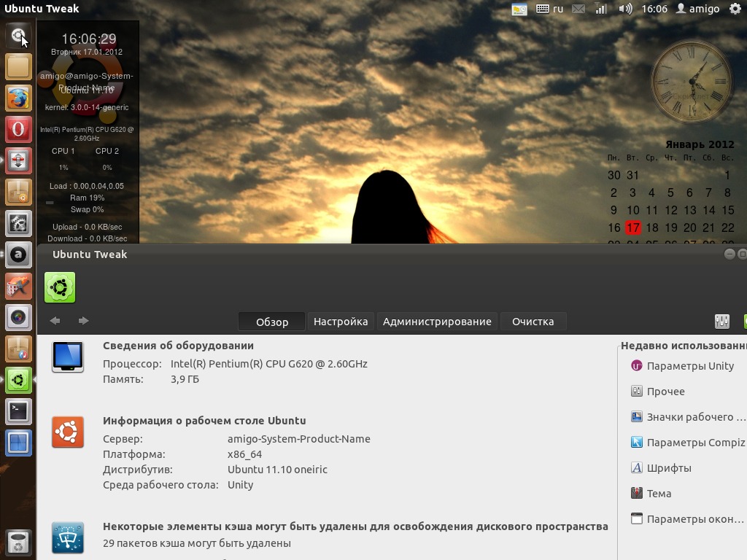Open the mail envelope indicator
The height and width of the screenshot is (560, 747).
coord(578,9)
